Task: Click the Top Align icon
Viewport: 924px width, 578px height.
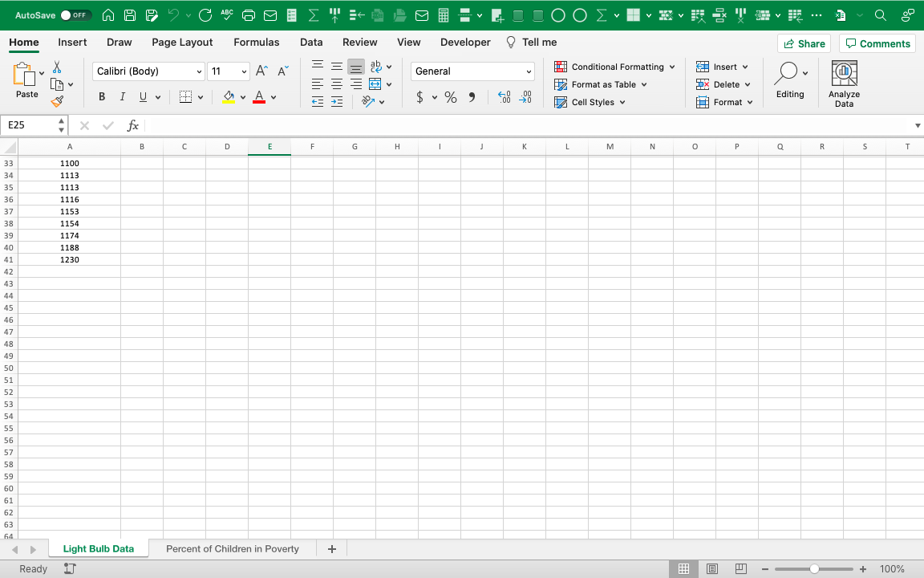Action: point(318,66)
